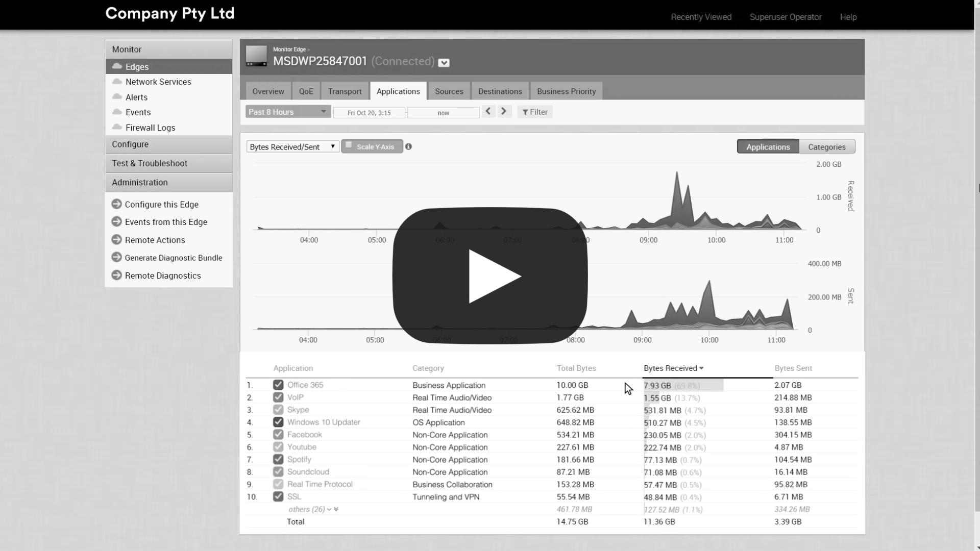This screenshot has height=551, width=980.
Task: Open Configure this Edge
Action: tap(161, 204)
